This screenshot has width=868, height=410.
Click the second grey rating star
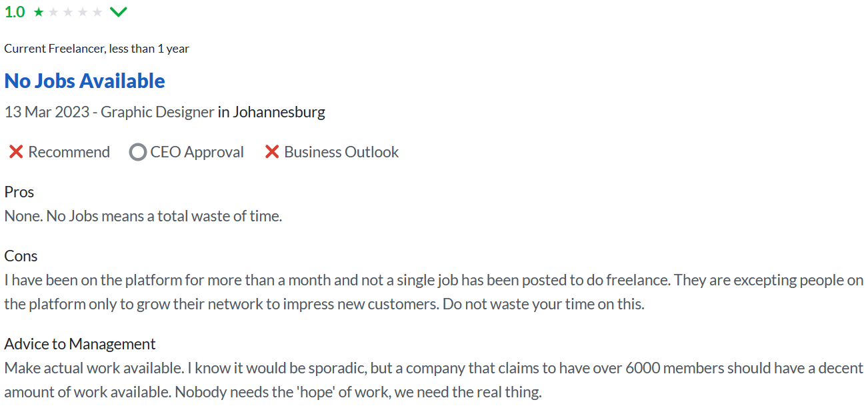click(x=53, y=12)
